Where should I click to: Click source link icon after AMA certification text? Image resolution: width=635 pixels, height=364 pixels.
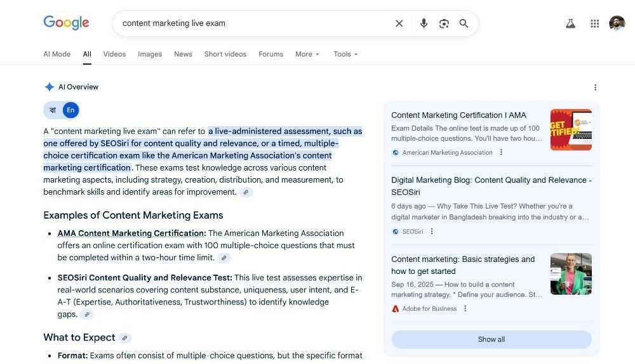pyautogui.click(x=224, y=257)
